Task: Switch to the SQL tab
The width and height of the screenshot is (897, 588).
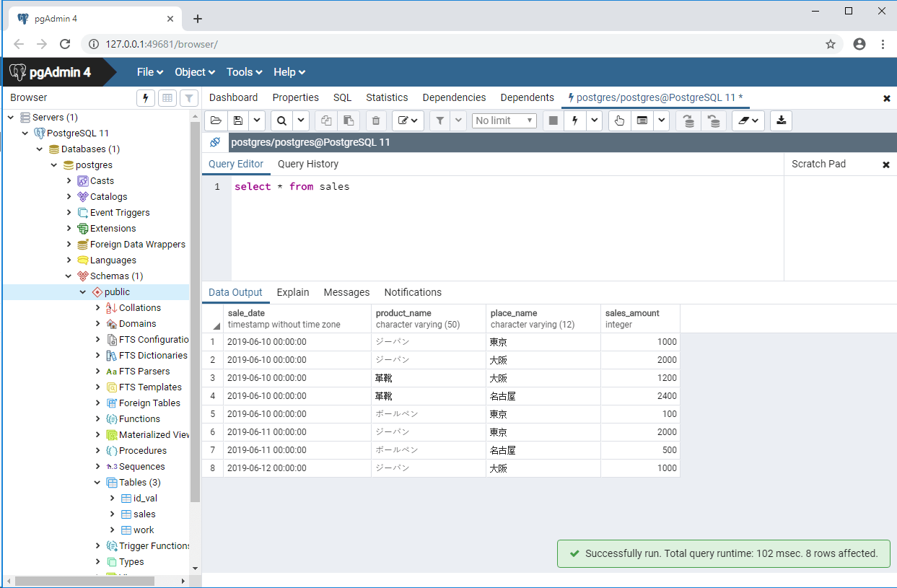Action: tap(342, 97)
